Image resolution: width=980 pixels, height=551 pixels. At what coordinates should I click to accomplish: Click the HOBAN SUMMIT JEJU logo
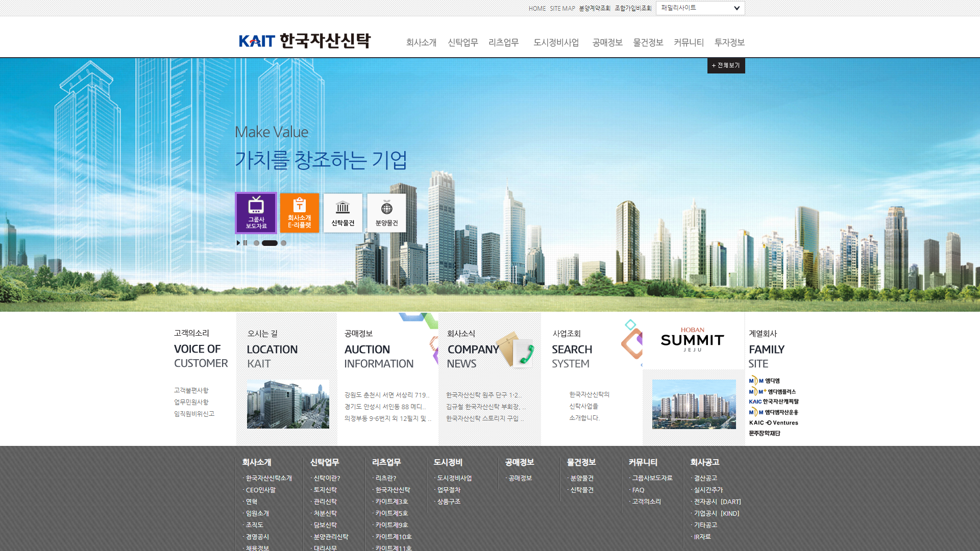(693, 339)
